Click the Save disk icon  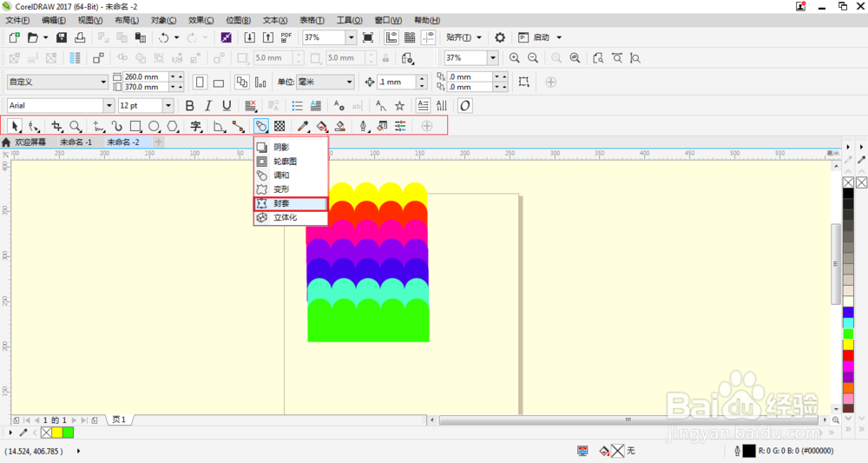click(x=62, y=37)
